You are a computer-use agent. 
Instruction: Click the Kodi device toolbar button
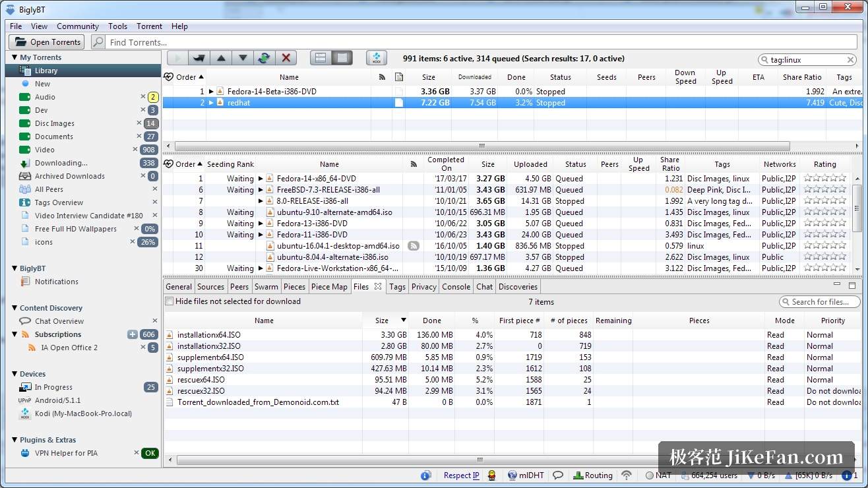click(x=377, y=58)
